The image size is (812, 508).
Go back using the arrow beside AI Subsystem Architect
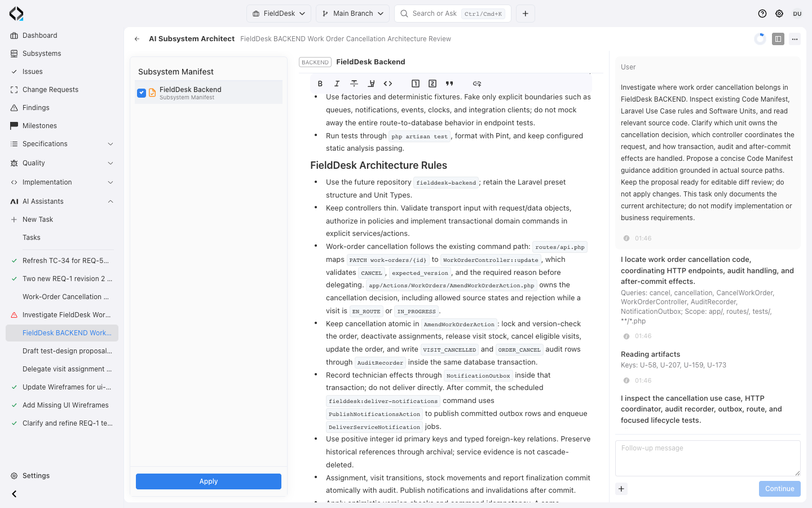point(137,39)
